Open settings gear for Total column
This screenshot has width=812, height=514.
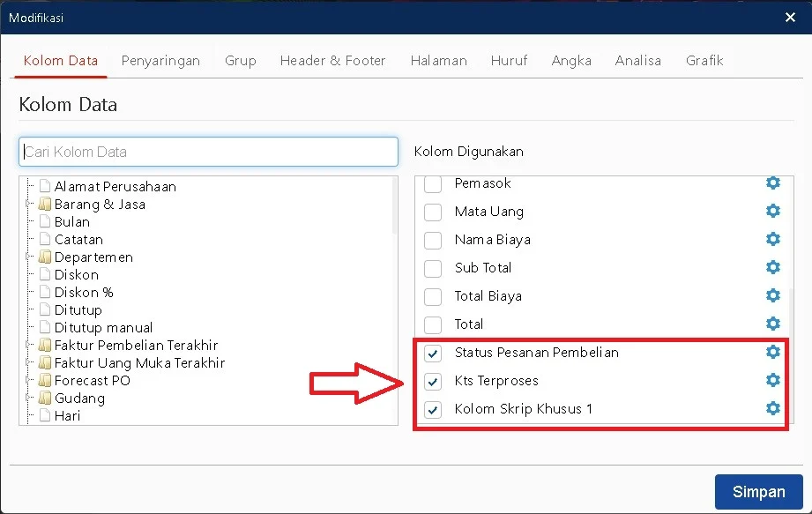pos(772,324)
